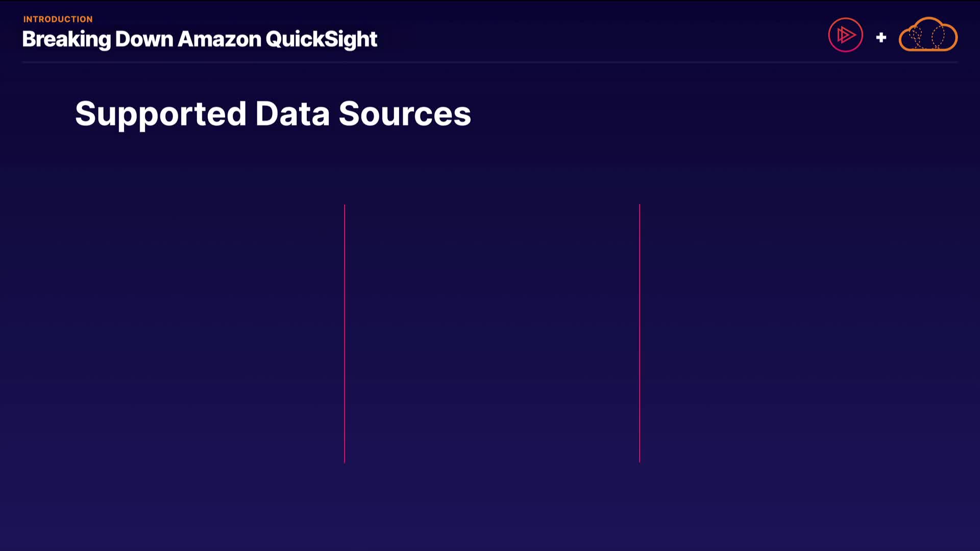Click the word "Data" in the heading

[x=292, y=113]
